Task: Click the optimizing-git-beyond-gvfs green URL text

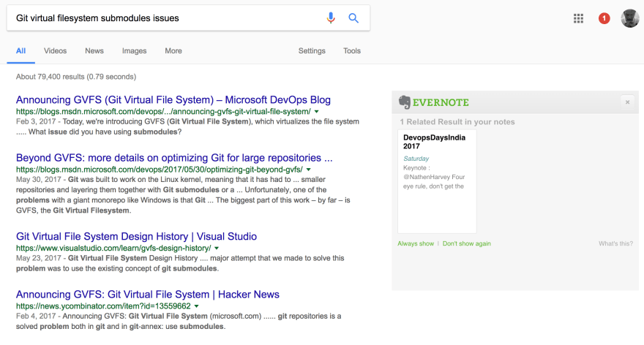Action: (x=160, y=170)
